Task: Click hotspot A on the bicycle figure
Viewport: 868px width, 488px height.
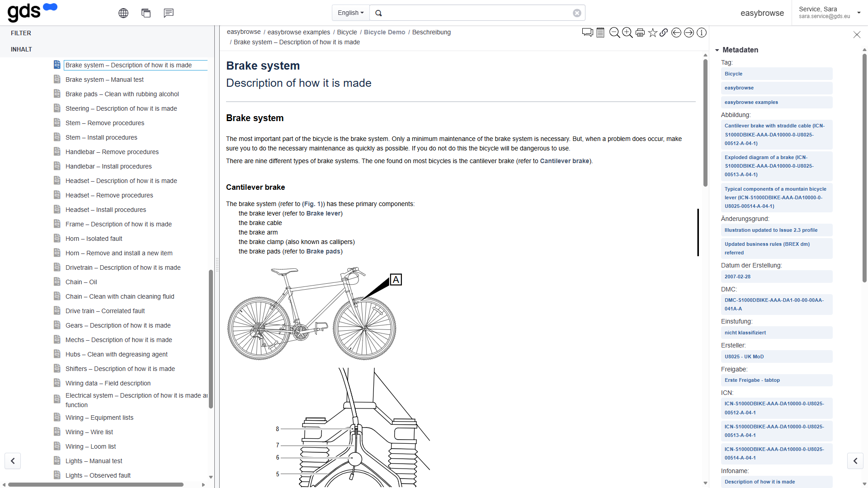Action: [x=396, y=280]
